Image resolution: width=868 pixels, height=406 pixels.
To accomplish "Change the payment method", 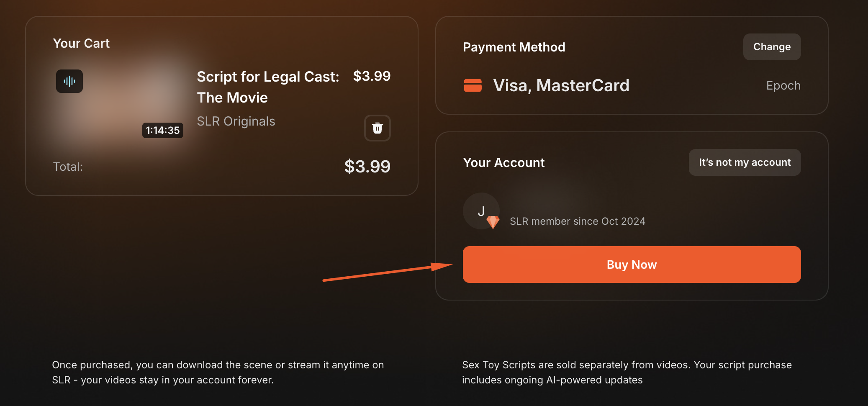I will tap(771, 47).
